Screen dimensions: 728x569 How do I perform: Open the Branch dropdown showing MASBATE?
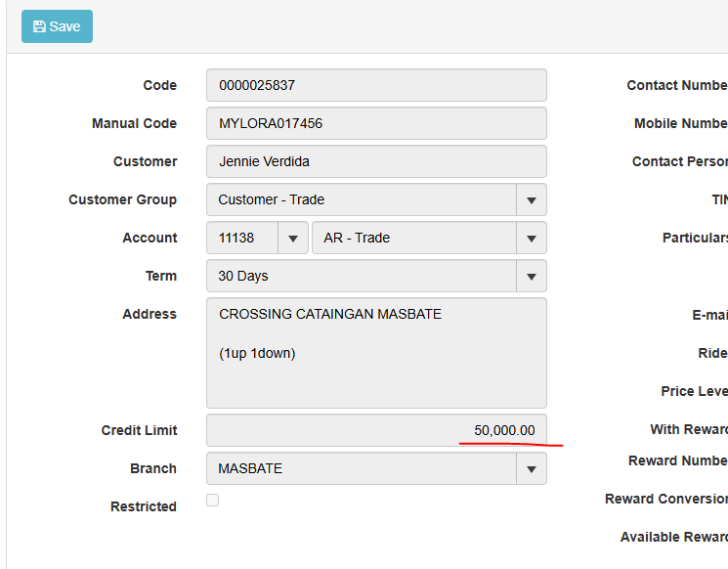[531, 468]
